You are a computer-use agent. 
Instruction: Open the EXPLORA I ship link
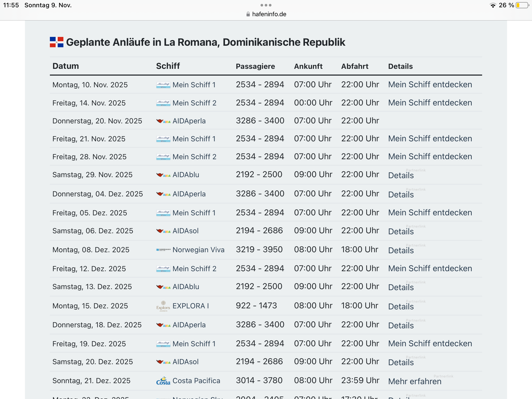tap(191, 306)
